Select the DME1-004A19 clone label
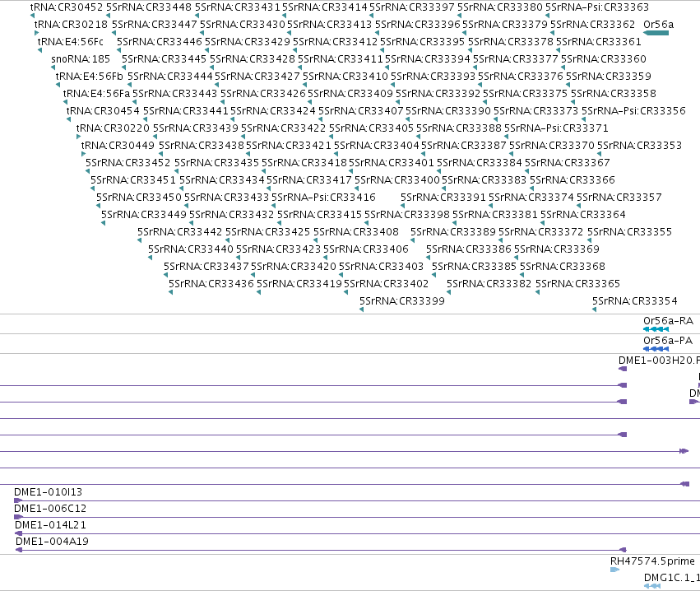Viewport: 700px width, 591px height. pos(52,542)
